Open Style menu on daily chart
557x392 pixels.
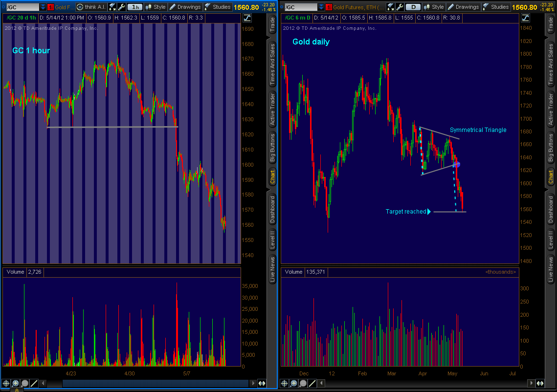434,7
